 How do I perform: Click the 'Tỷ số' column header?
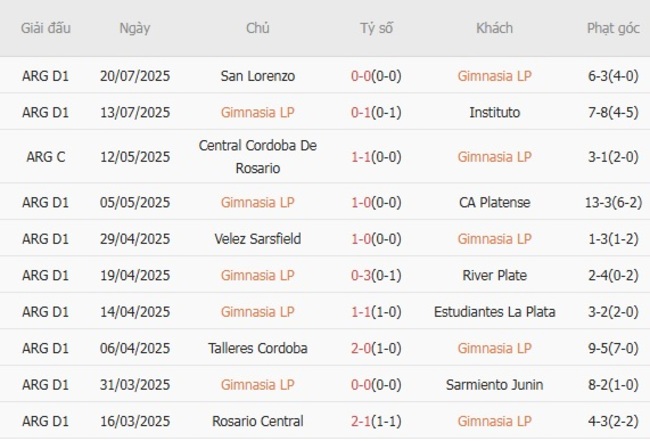376,28
